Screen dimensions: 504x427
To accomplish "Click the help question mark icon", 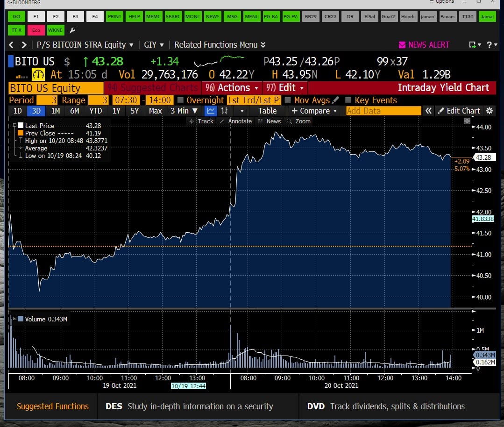I will (489, 45).
